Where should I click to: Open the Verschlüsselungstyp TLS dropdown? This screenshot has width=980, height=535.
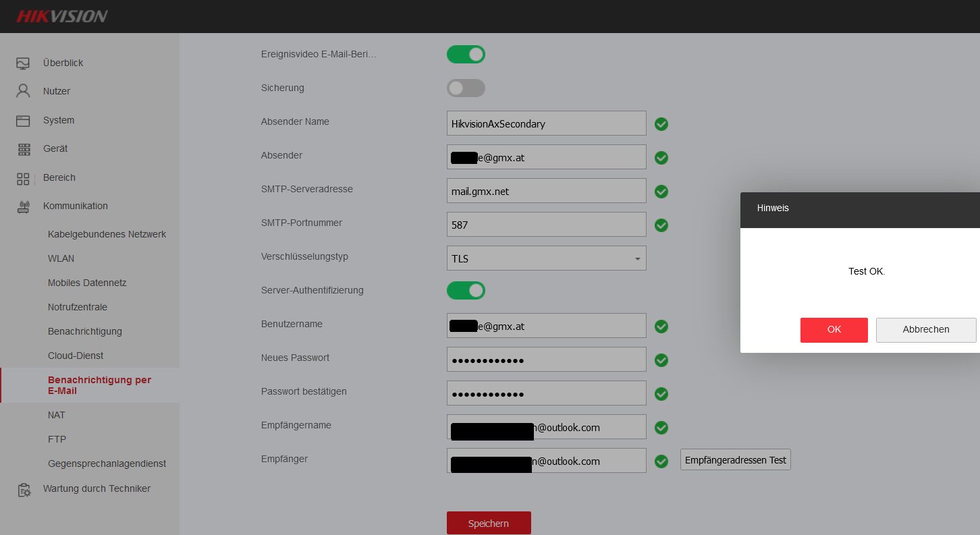(546, 258)
